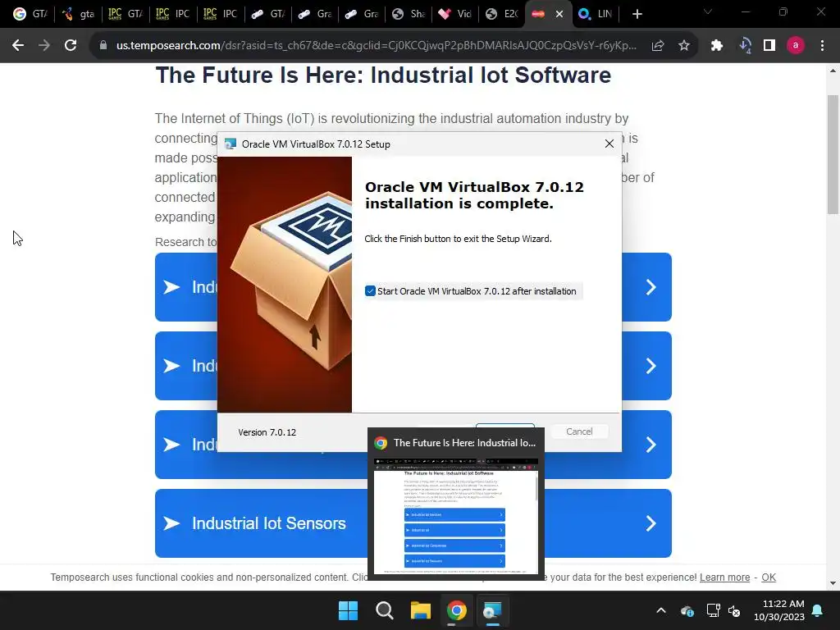Close the VirtualBox Setup dialog with X
The height and width of the screenshot is (630, 840).
point(609,144)
